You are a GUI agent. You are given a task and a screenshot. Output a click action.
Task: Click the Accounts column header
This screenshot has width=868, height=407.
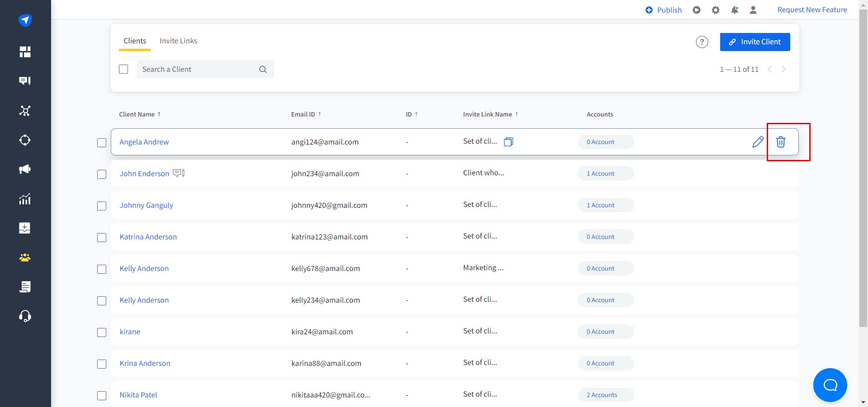[600, 114]
